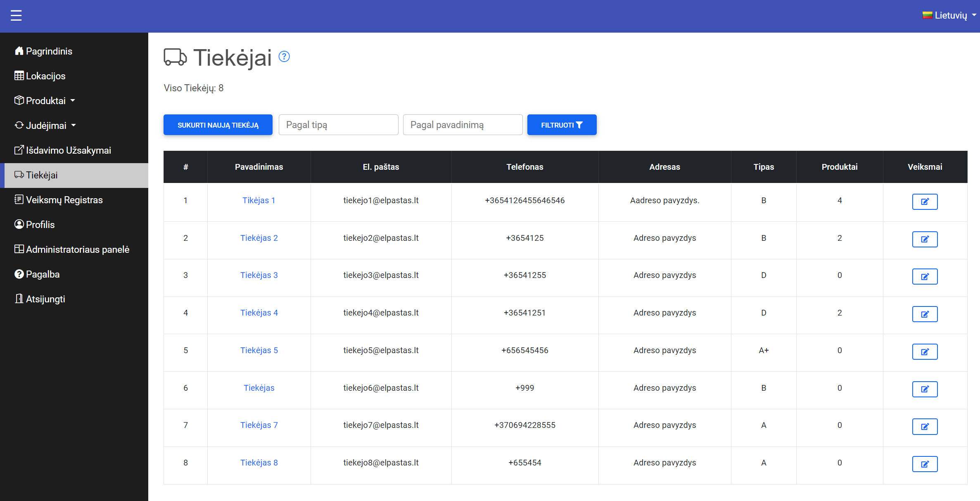Click the help question mark beside Tiekėjai
The image size is (980, 501).
[x=284, y=57]
